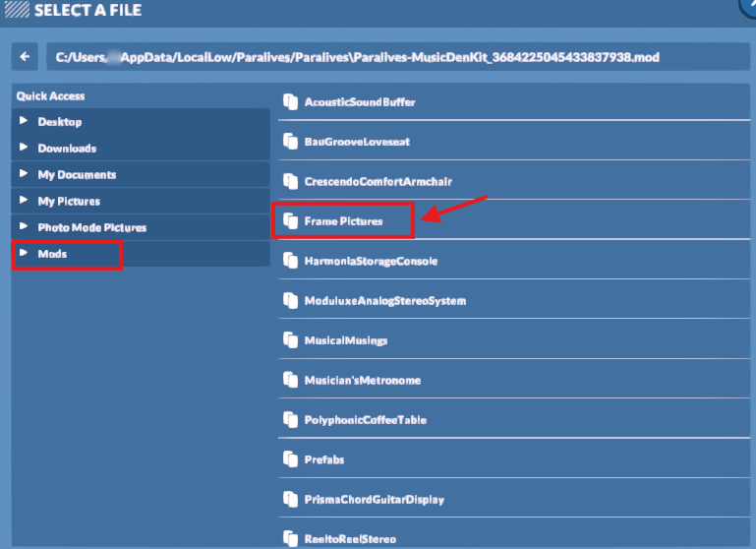Select Photo Mode Pictures in Quick Access
The image size is (756, 549).
141,227
